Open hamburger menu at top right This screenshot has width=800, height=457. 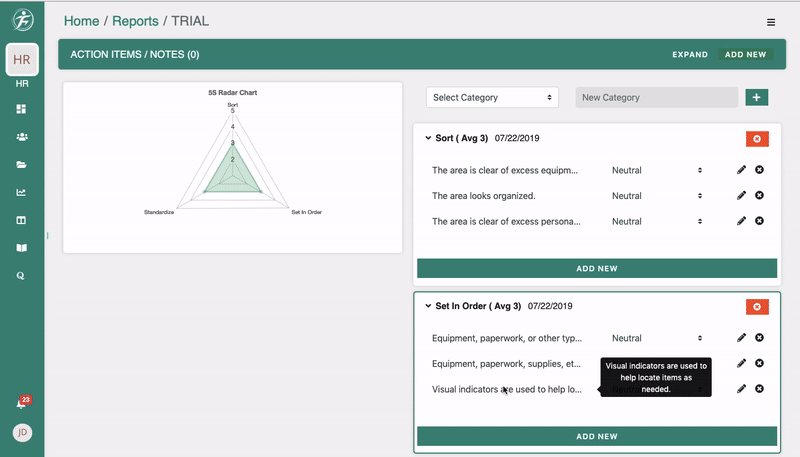point(770,22)
